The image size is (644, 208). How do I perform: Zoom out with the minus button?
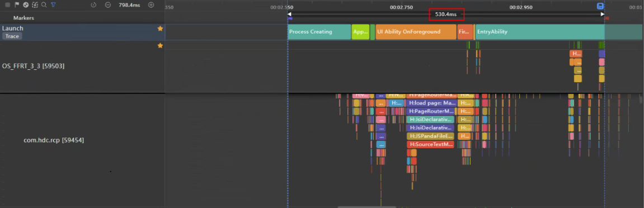tap(108, 5)
